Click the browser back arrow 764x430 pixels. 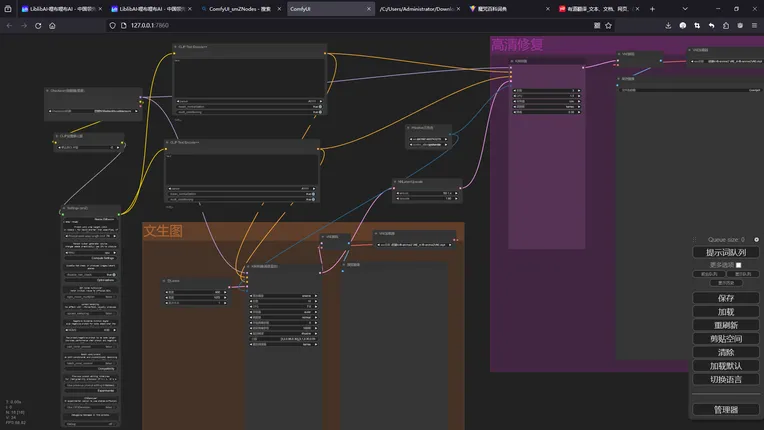coord(10,25)
